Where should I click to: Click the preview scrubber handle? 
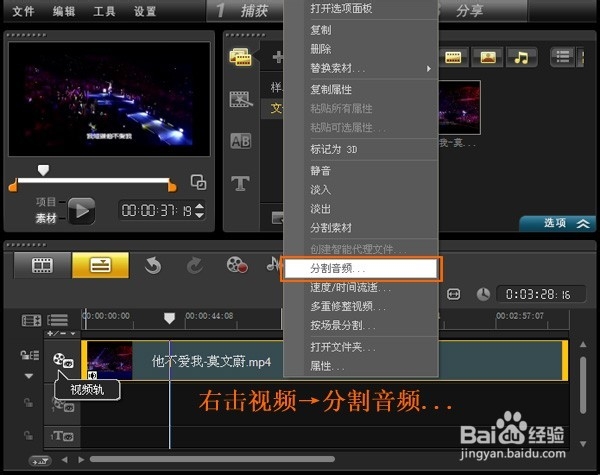tap(43, 170)
